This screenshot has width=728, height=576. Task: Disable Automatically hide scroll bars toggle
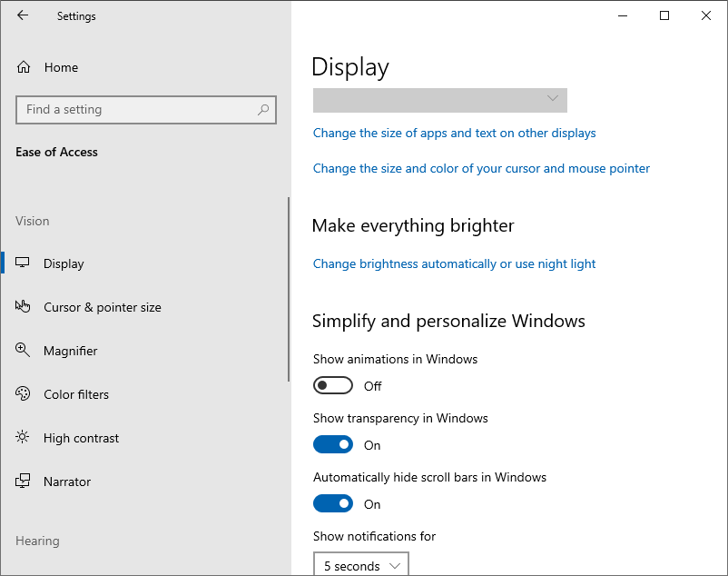(333, 503)
